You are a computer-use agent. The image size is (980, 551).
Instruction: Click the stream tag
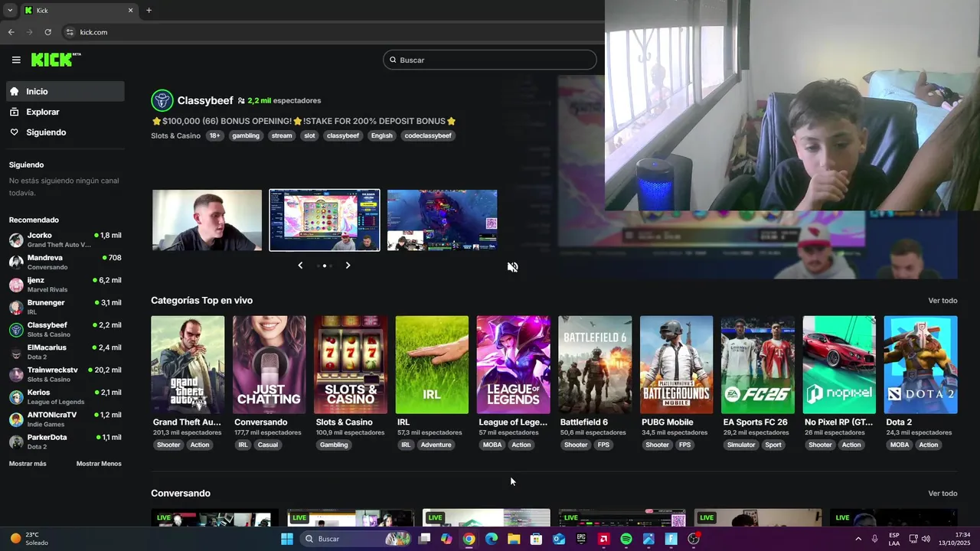pos(282,135)
